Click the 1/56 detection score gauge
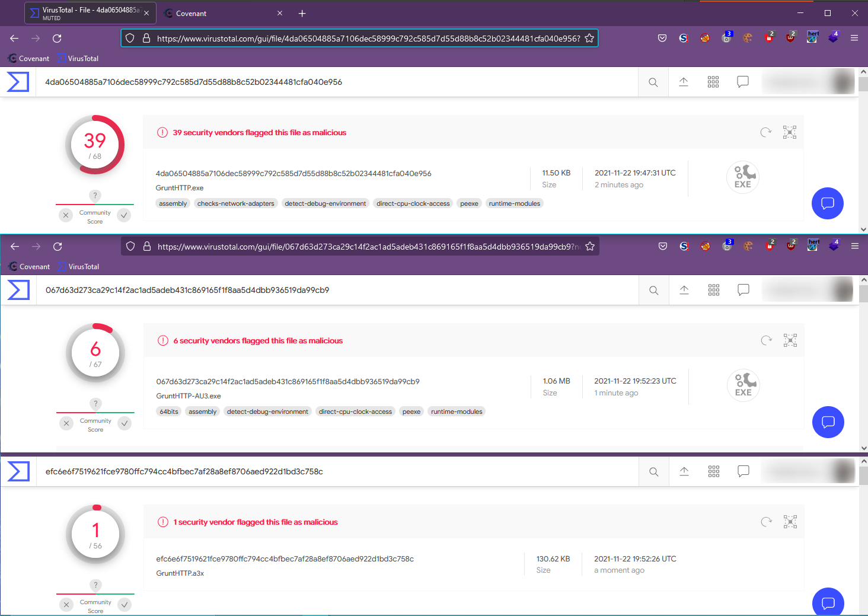The width and height of the screenshot is (868, 616). (95, 534)
